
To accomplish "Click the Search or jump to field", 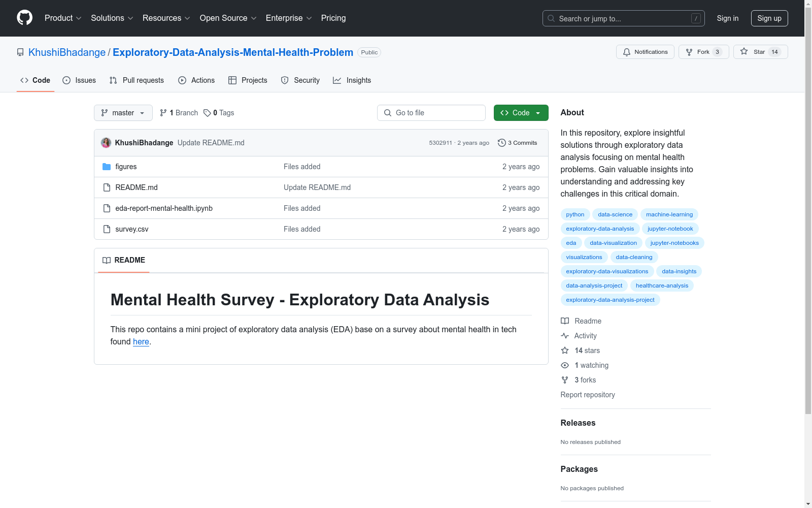I will tap(624, 18).
